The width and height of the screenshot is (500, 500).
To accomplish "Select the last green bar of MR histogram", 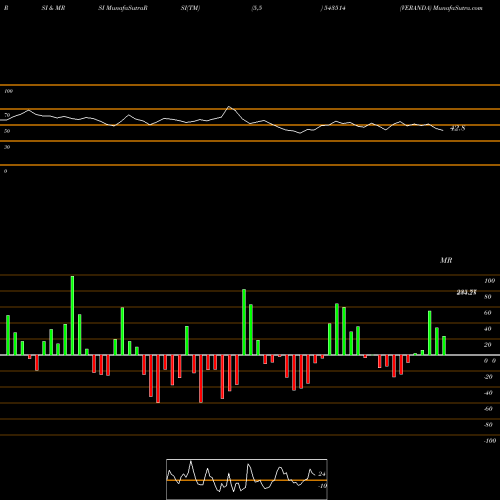I will coord(444,345).
